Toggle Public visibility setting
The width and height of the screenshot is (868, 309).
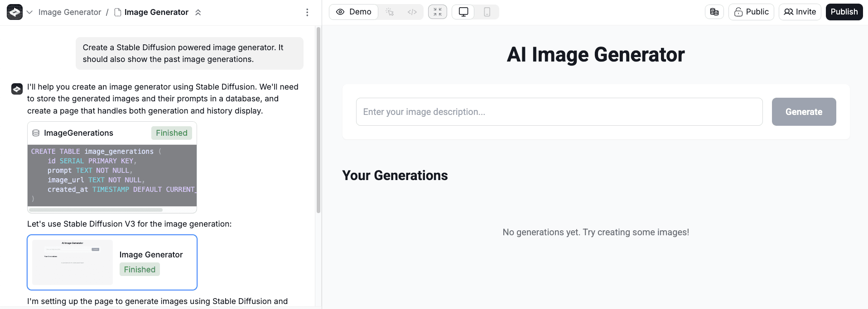pos(751,12)
